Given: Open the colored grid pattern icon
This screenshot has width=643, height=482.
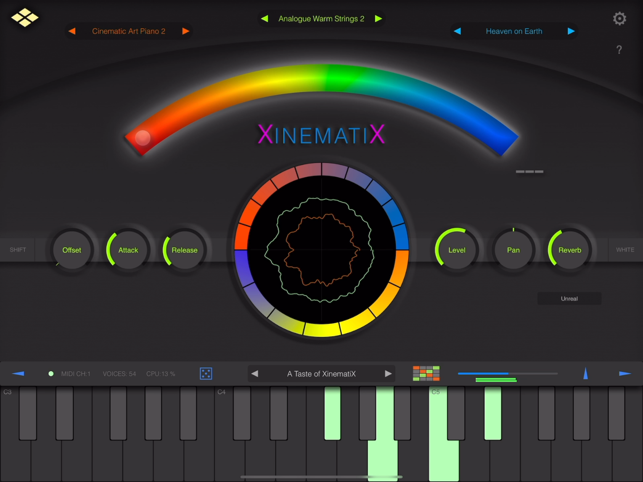Looking at the screenshot, I should 426,373.
